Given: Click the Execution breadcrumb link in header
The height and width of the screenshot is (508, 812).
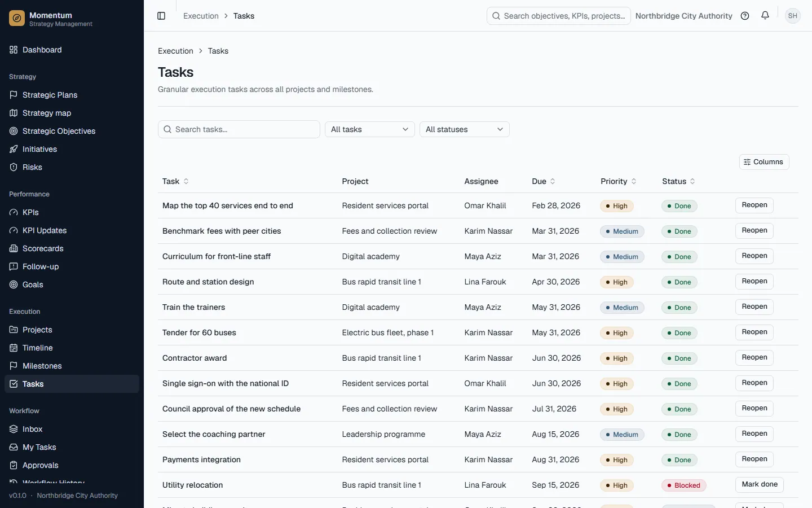Looking at the screenshot, I should (x=201, y=16).
